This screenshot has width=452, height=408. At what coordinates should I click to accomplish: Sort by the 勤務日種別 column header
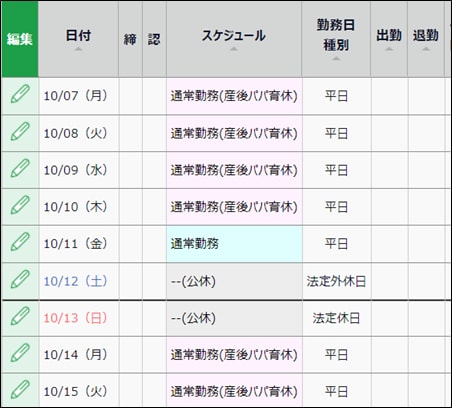point(336,39)
